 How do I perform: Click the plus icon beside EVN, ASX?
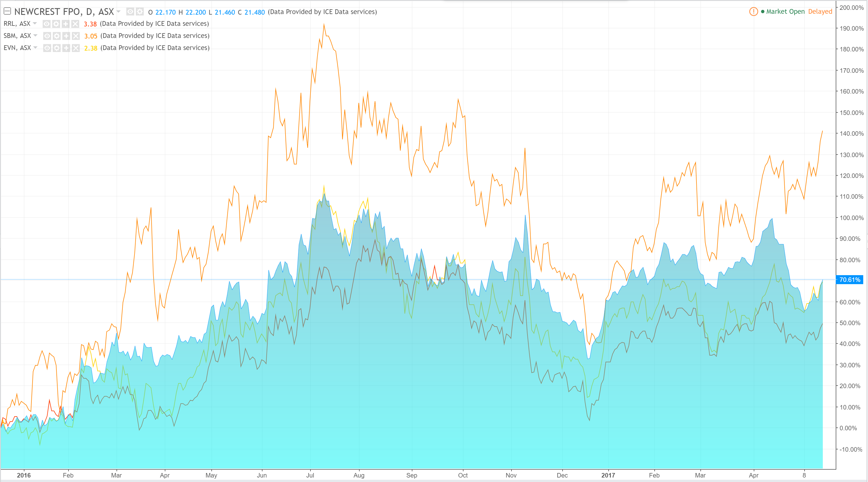[66, 48]
